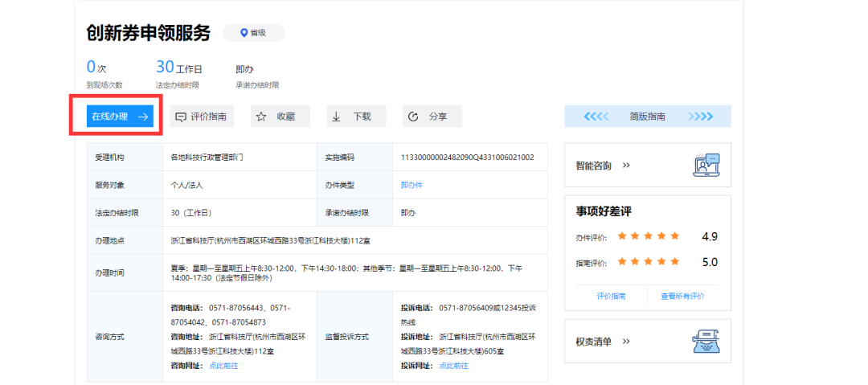Screen dimensions: 868x385
Task: Click left chevrons on 简版指南 bar
Action: coord(596,117)
